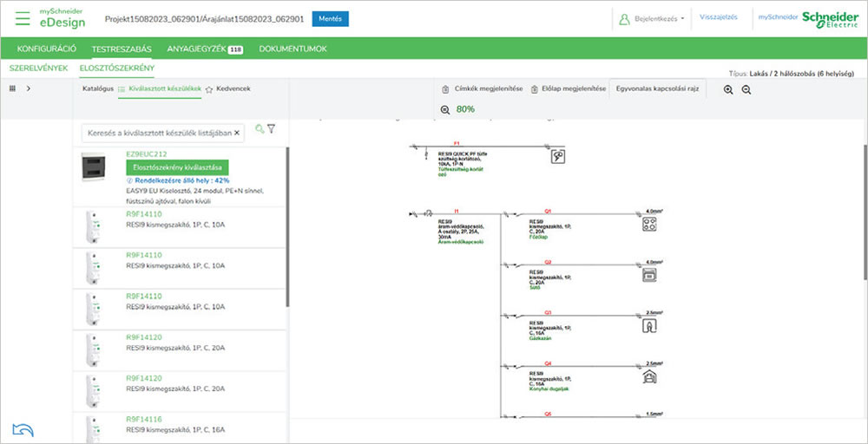
Task: Select the kitchen socket symbol on Q4 circuit
Action: click(648, 377)
